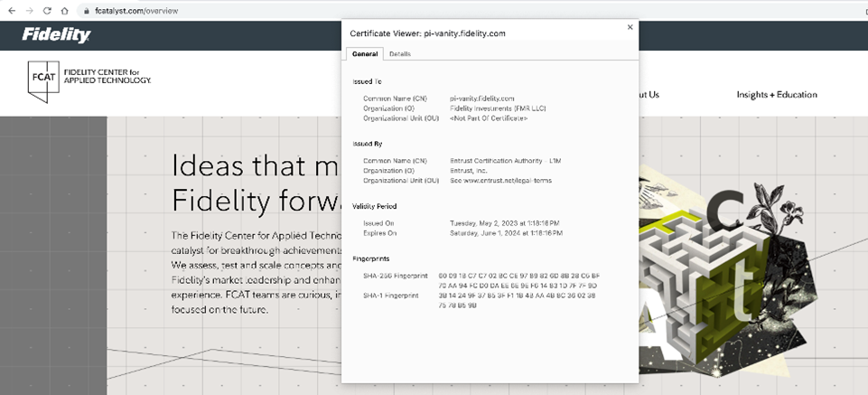Click the Expires On date value
This screenshot has height=395, width=868.
506,233
